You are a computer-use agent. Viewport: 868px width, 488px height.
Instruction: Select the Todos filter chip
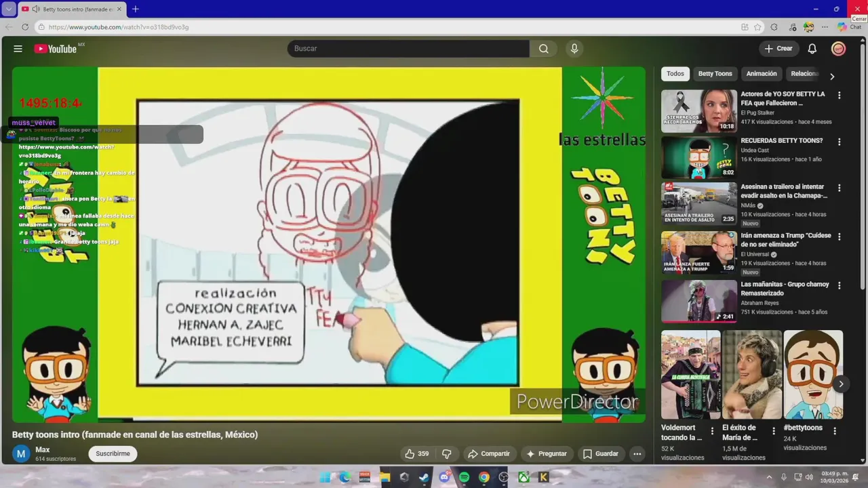coord(675,74)
